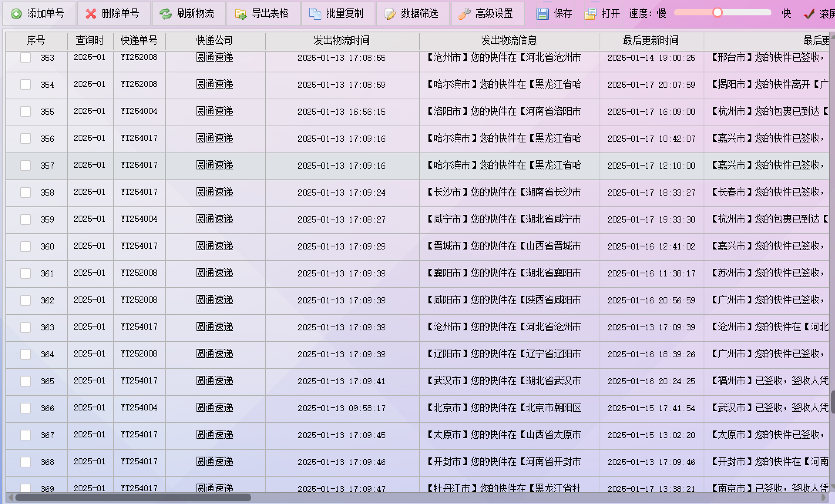This screenshot has width=835, height=504.
Task: Tick the checkbox for row 357
Action: 25,166
